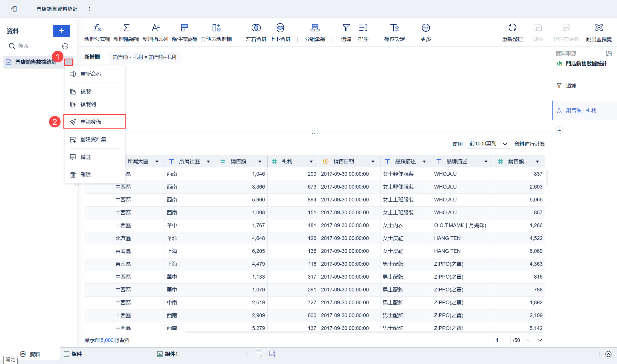The height and width of the screenshot is (364, 617).
Task: Open 跳出並預覽 preview icon
Action: pyautogui.click(x=599, y=28)
